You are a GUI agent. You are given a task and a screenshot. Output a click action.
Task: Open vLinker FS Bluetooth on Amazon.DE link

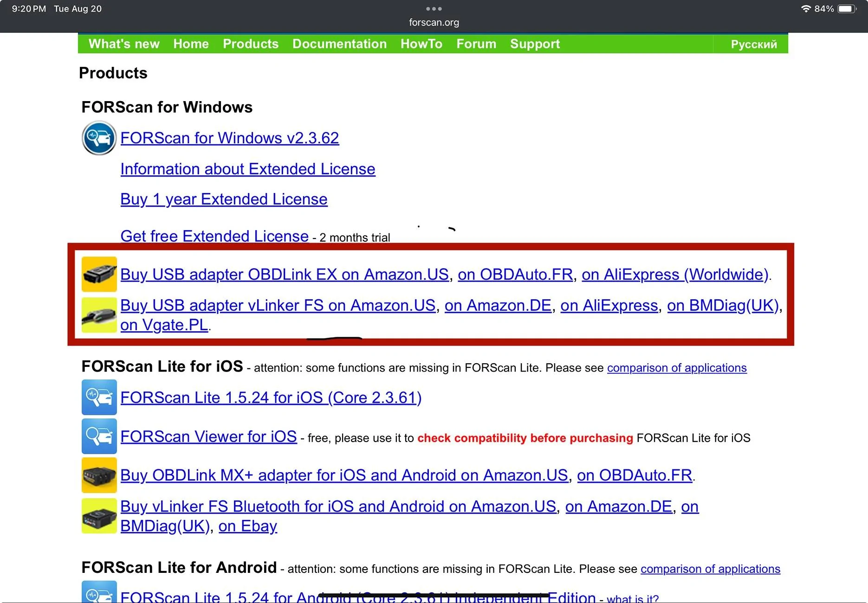pyautogui.click(x=619, y=507)
